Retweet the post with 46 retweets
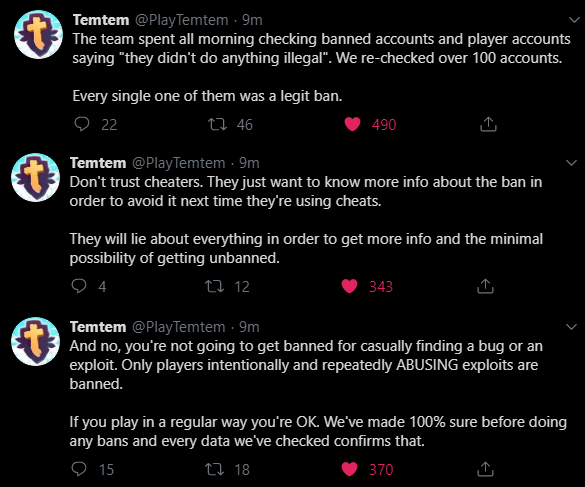Image resolution: width=585 pixels, height=487 pixels. tap(218, 124)
